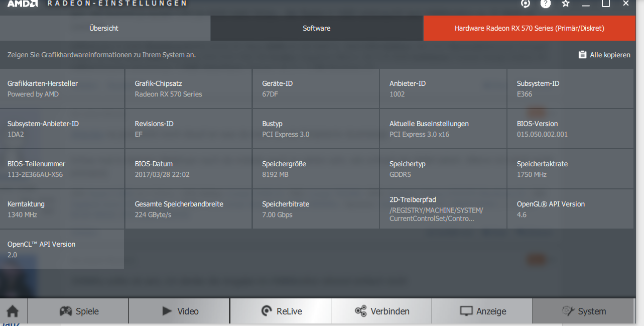Maximize the Radeon settings window
This screenshot has height=326, width=644.
pos(606,4)
